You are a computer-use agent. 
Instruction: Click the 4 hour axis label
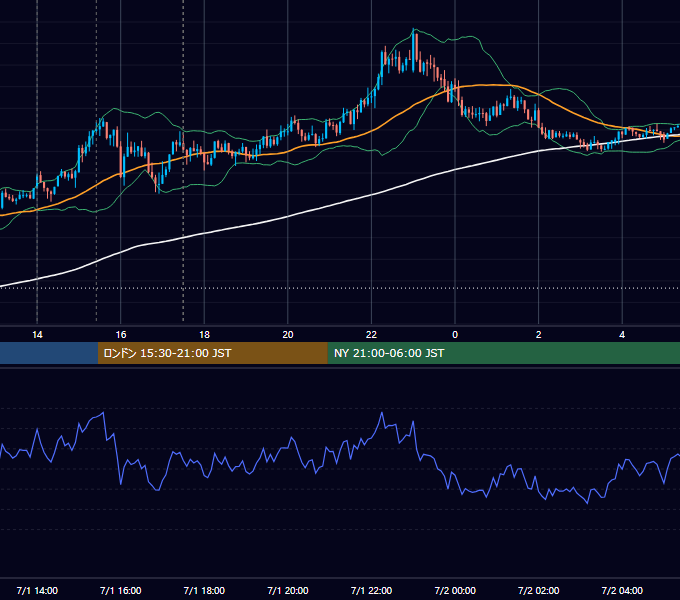pyautogui.click(x=622, y=335)
